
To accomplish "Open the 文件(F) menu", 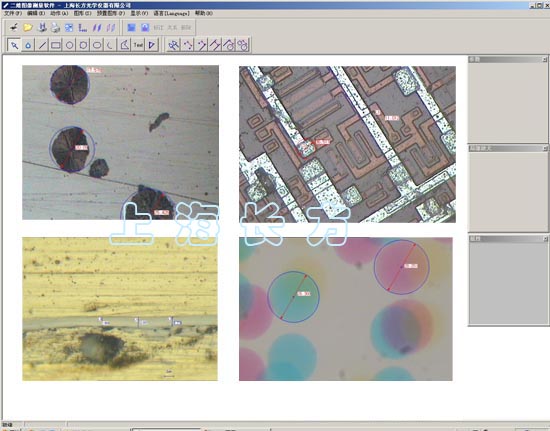I will coord(13,13).
